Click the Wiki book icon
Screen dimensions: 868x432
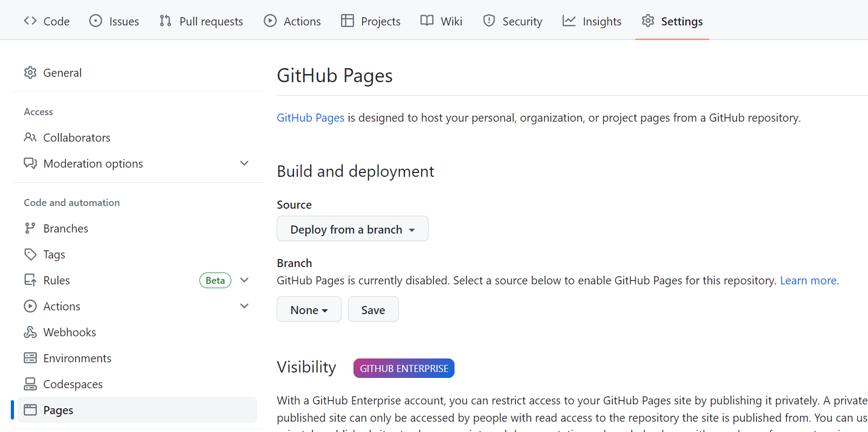pyautogui.click(x=427, y=21)
